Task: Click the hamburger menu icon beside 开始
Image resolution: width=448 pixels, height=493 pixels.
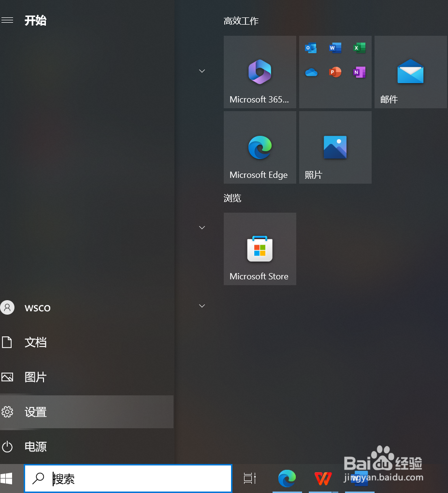Action: pyautogui.click(x=7, y=20)
